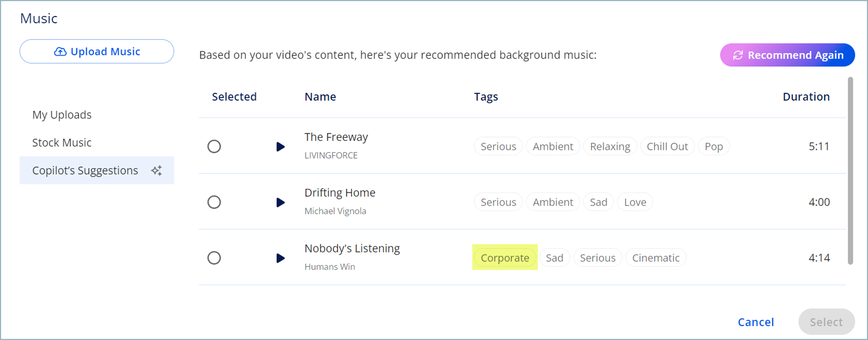Play Nobody's Listening track preview
This screenshot has height=340, width=868.
280,258
